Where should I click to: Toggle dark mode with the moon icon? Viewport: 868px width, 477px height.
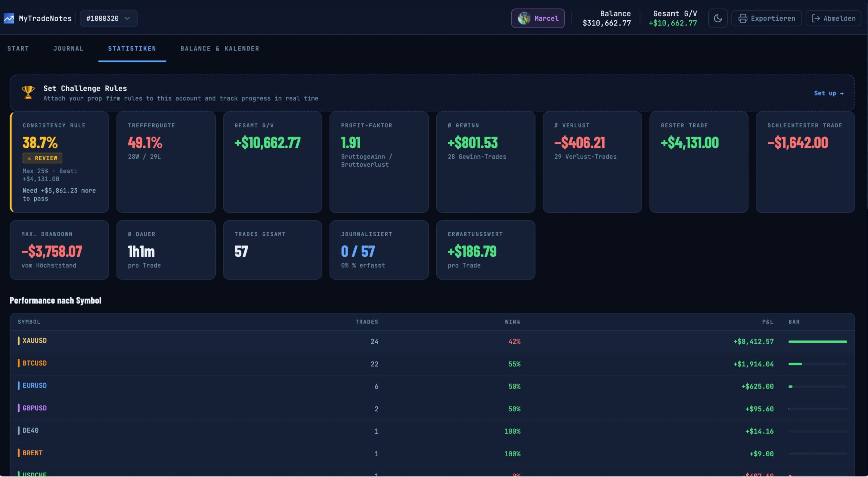[718, 18]
